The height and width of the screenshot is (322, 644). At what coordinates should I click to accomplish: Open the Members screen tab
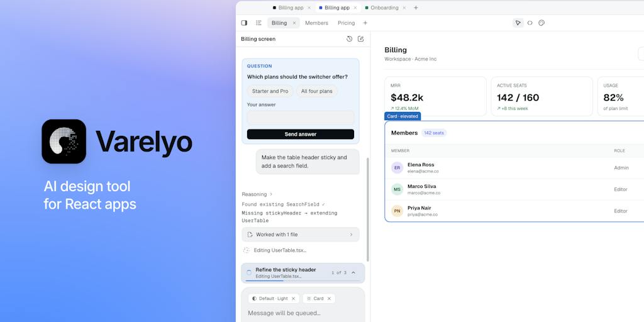coord(317,23)
